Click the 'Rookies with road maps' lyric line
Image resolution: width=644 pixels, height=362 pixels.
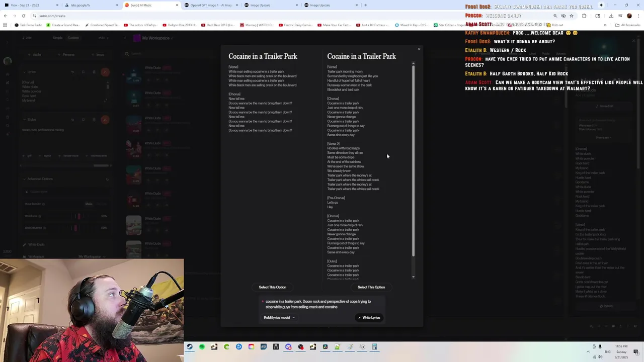344,148
